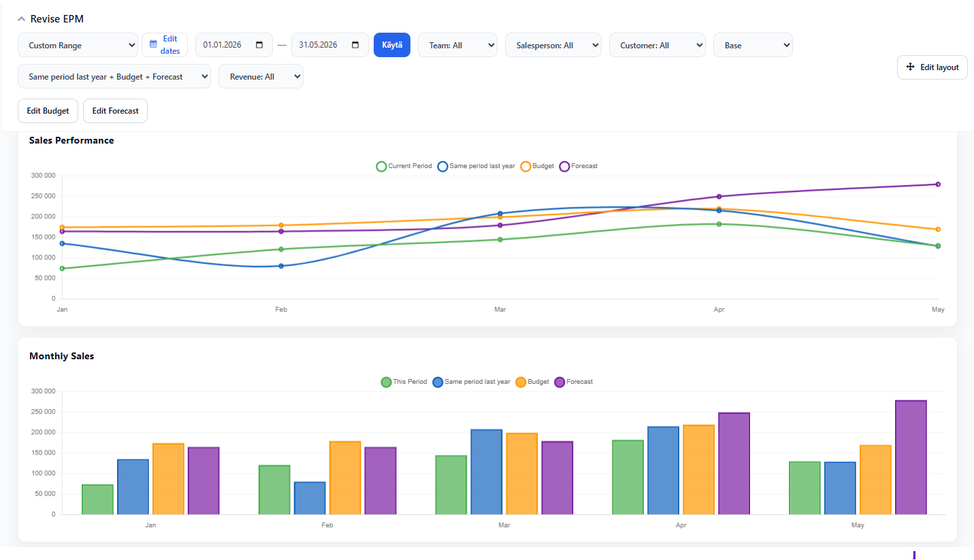Open the Edit dates calendar button
The height and width of the screenshot is (560, 974).
tap(165, 45)
